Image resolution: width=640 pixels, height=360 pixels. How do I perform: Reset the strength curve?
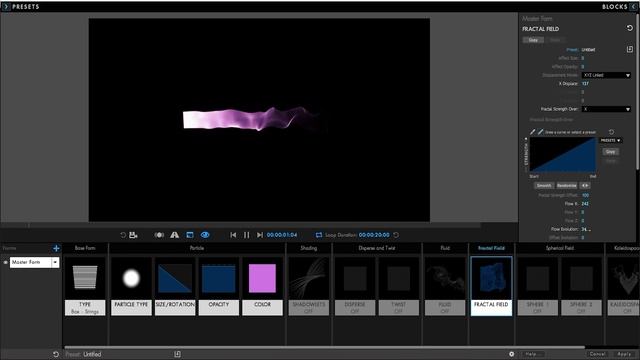pyautogui.click(x=611, y=132)
